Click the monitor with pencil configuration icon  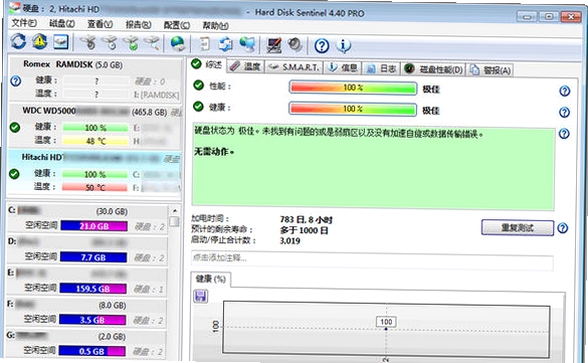pyautogui.click(x=274, y=45)
